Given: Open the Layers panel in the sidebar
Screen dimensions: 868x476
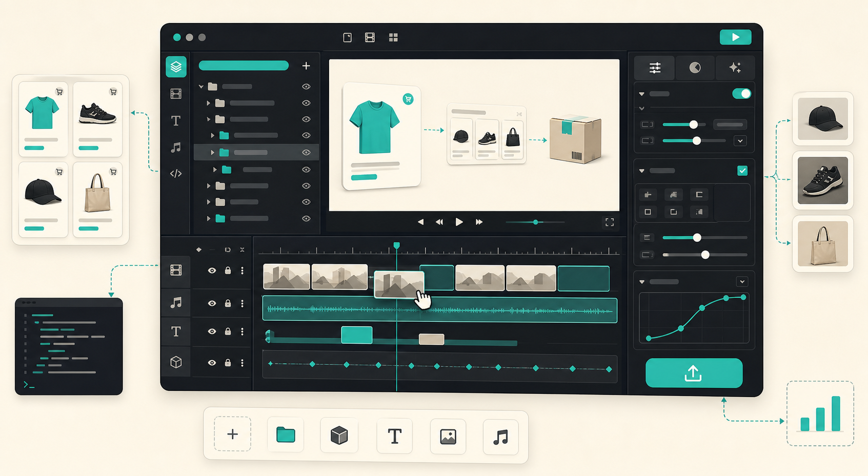Looking at the screenshot, I should (176, 67).
